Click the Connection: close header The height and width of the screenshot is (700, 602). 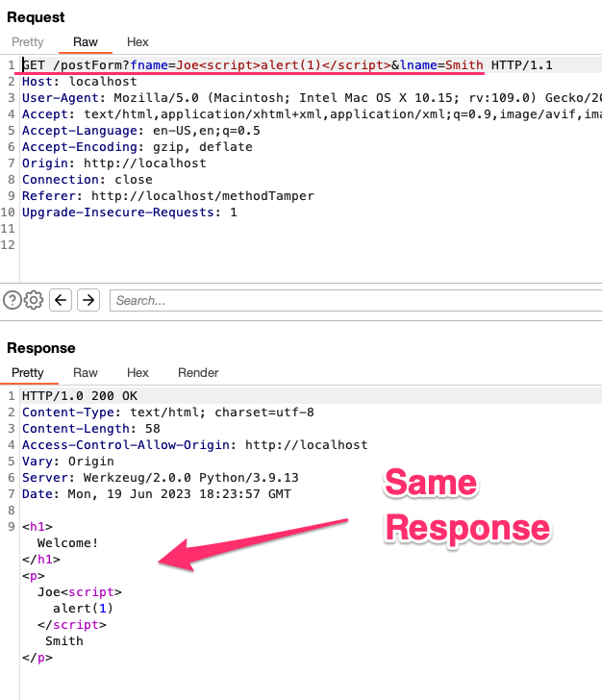88,180
